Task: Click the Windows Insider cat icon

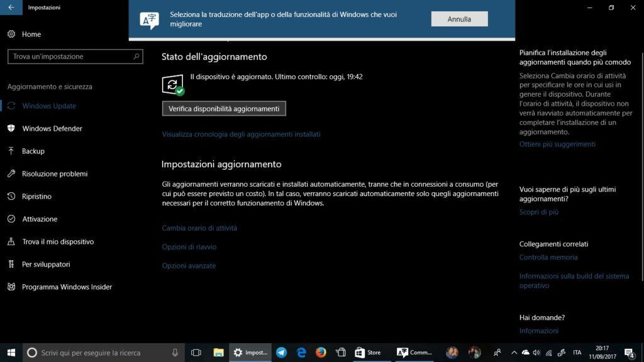Action: click(11, 287)
